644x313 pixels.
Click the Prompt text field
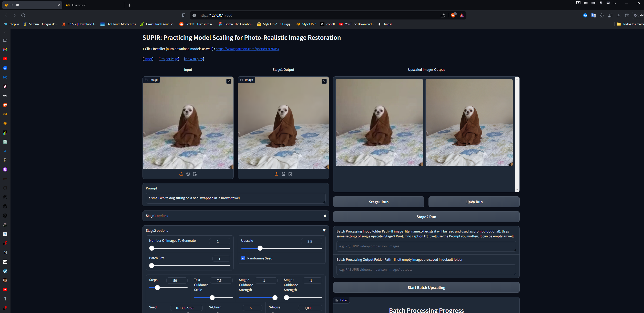click(235, 198)
